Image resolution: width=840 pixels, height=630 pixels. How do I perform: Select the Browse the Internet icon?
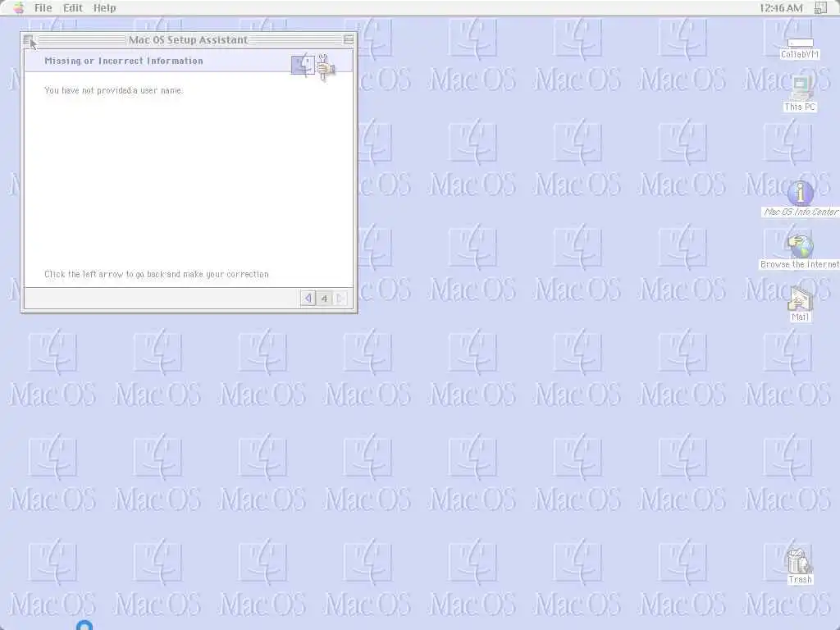(x=800, y=246)
